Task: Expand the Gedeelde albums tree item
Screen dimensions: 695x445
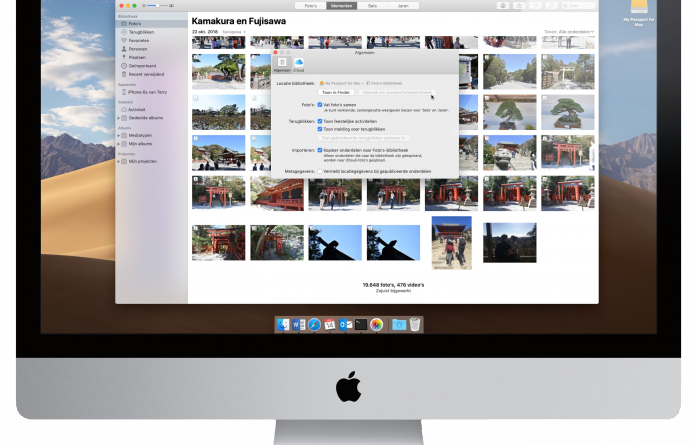Action: (118, 117)
